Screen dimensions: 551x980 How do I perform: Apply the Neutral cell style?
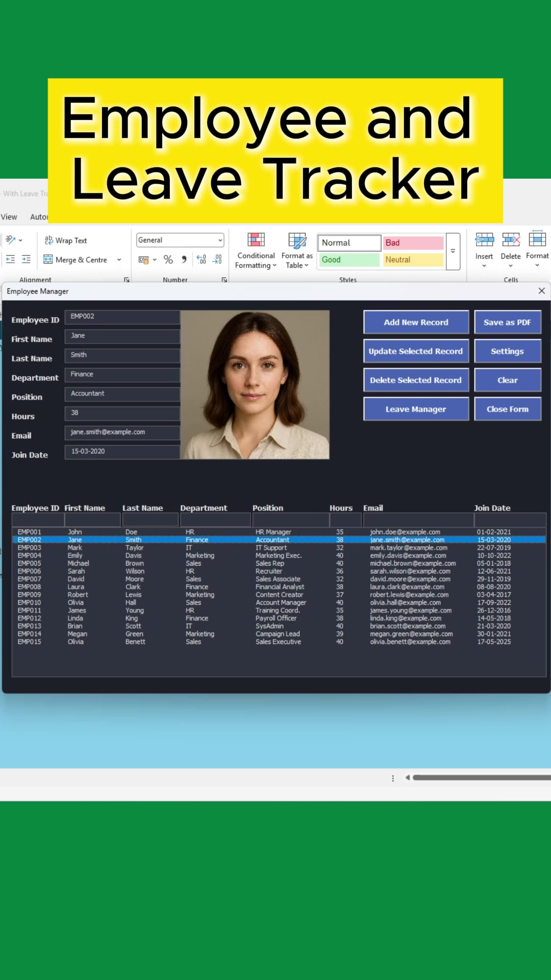click(x=413, y=260)
